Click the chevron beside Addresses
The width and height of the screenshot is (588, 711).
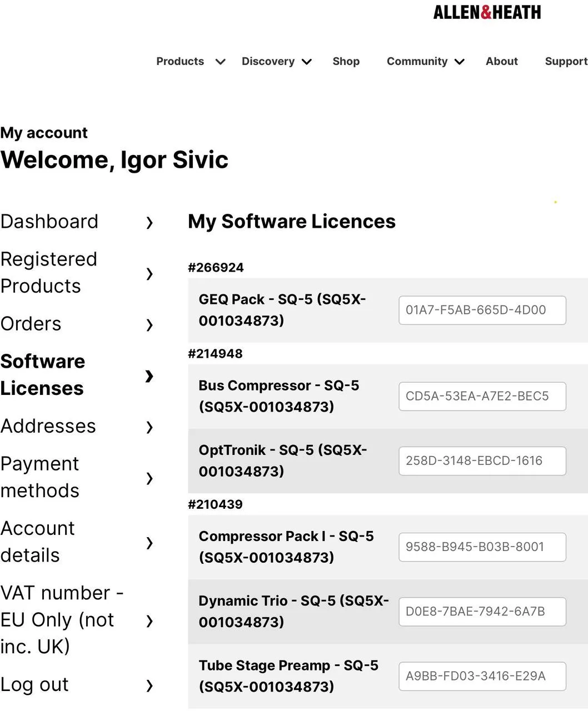[149, 427]
